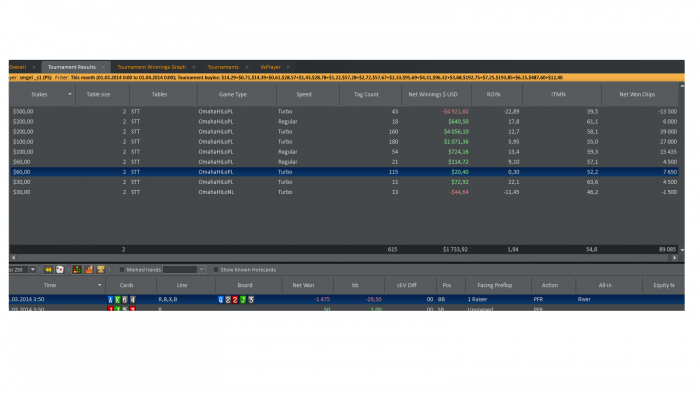
Task: Select the $1 071,36 net winnings row
Action: tap(344, 141)
